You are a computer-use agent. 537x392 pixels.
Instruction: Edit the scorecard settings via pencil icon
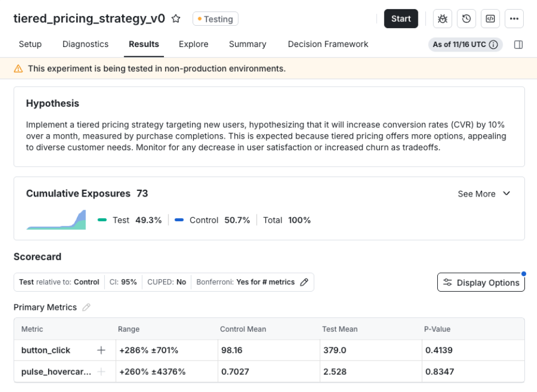tap(304, 282)
